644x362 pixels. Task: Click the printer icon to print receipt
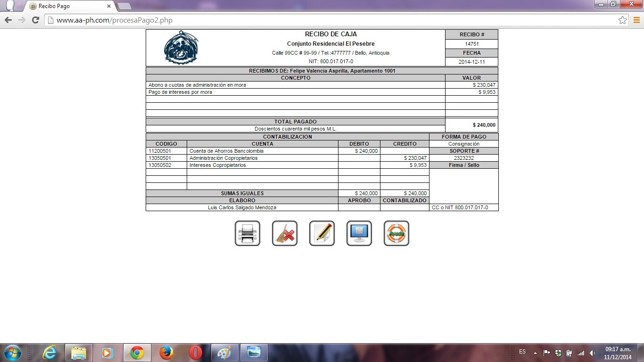point(248,233)
